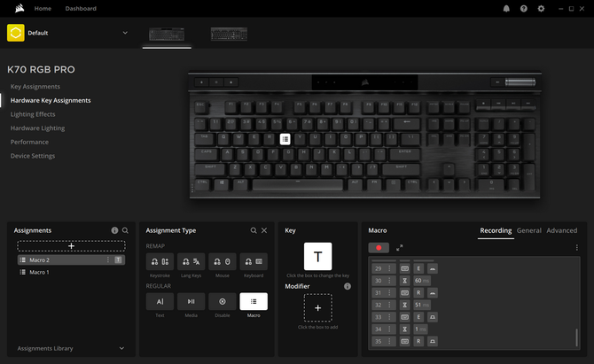The image size is (594, 364).
Task: Open the settings gear icon
Action: (x=541, y=8)
